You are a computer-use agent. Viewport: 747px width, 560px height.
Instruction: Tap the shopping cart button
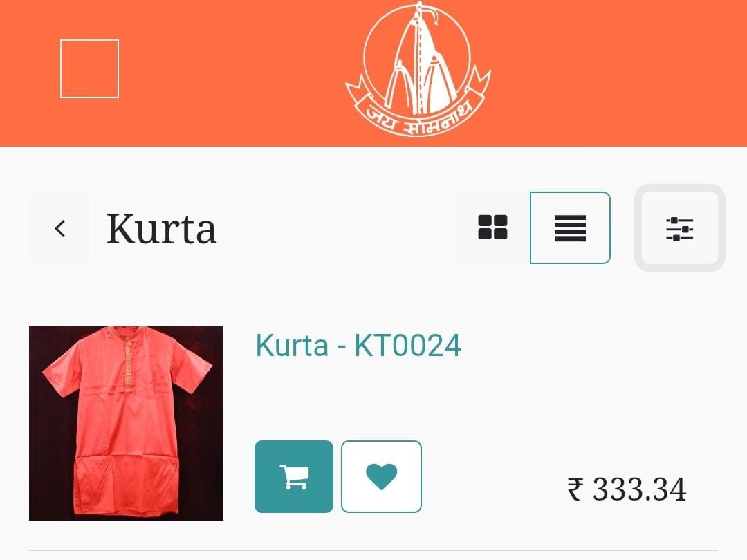coord(294,476)
